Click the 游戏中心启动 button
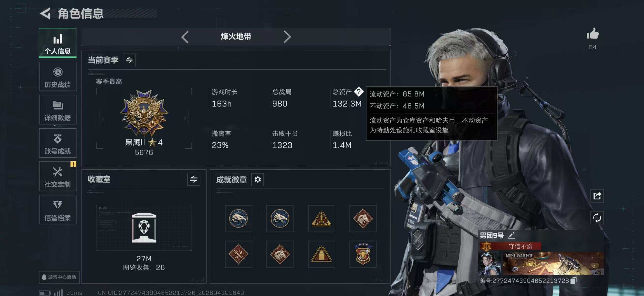Image resolution: width=644 pixels, height=296 pixels. pos(59,277)
